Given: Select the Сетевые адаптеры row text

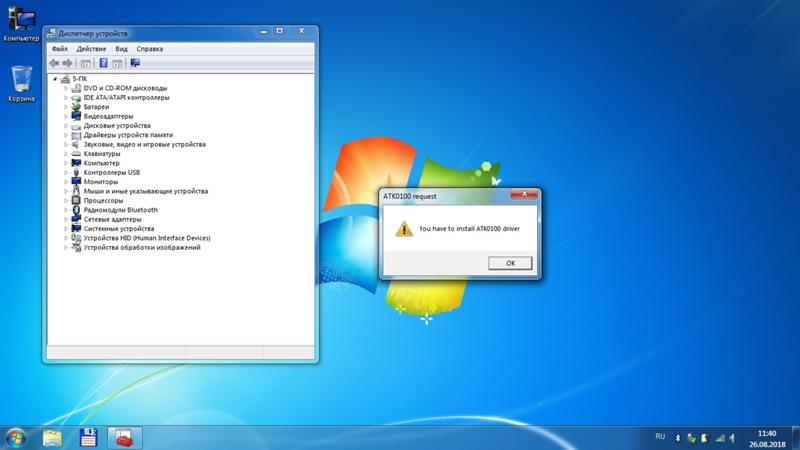Looking at the screenshot, I should coord(112,219).
